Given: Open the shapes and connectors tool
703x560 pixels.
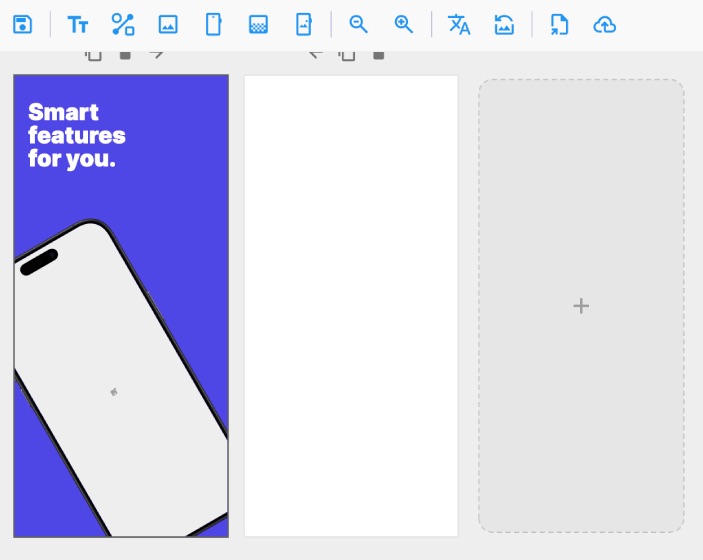Looking at the screenshot, I should (x=123, y=24).
